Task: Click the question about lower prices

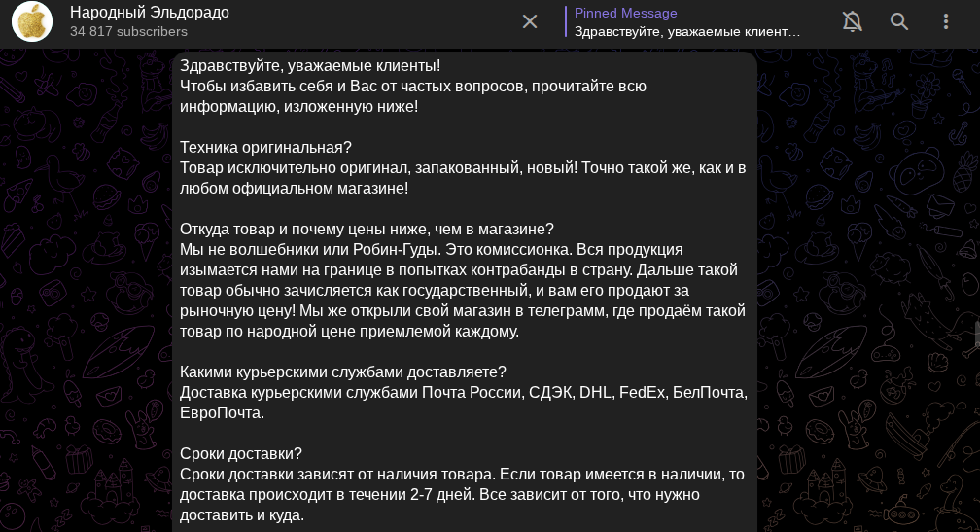Action: click(367, 229)
